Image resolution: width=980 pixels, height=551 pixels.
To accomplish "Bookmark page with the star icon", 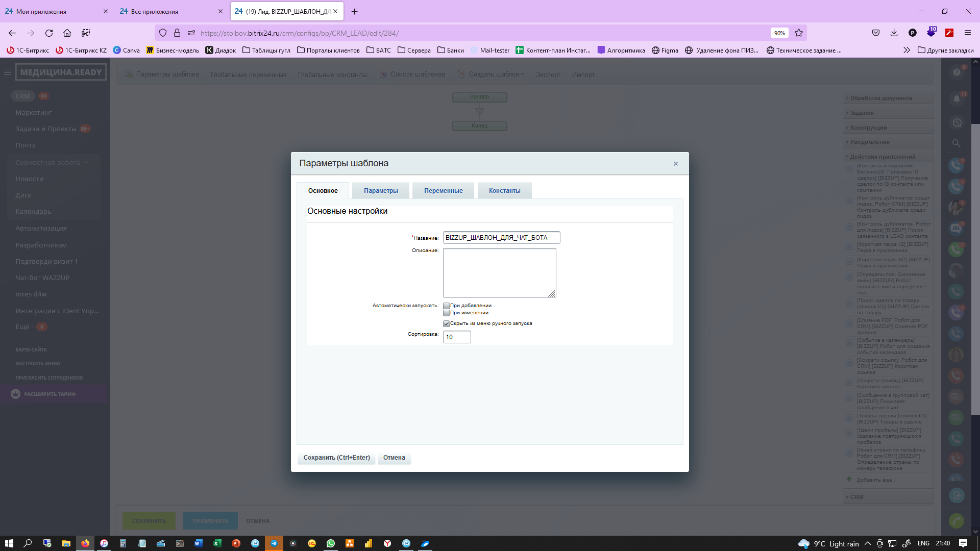I will (799, 33).
